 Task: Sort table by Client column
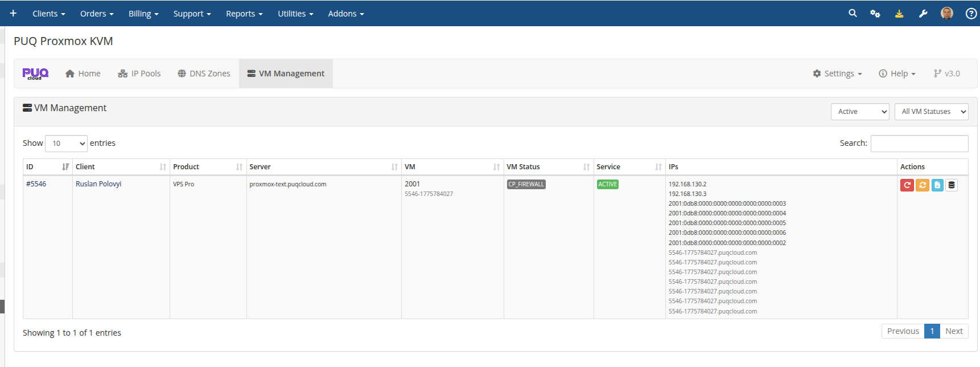[x=121, y=167]
